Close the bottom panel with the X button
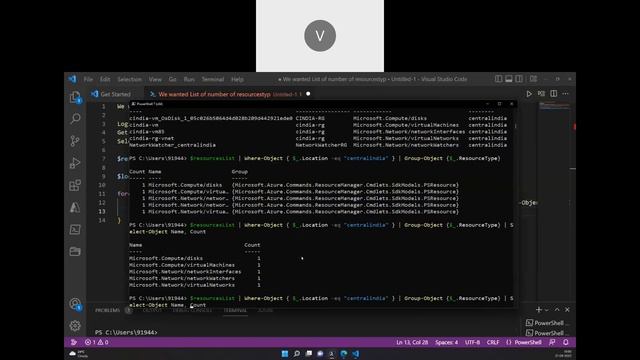 tap(567, 310)
